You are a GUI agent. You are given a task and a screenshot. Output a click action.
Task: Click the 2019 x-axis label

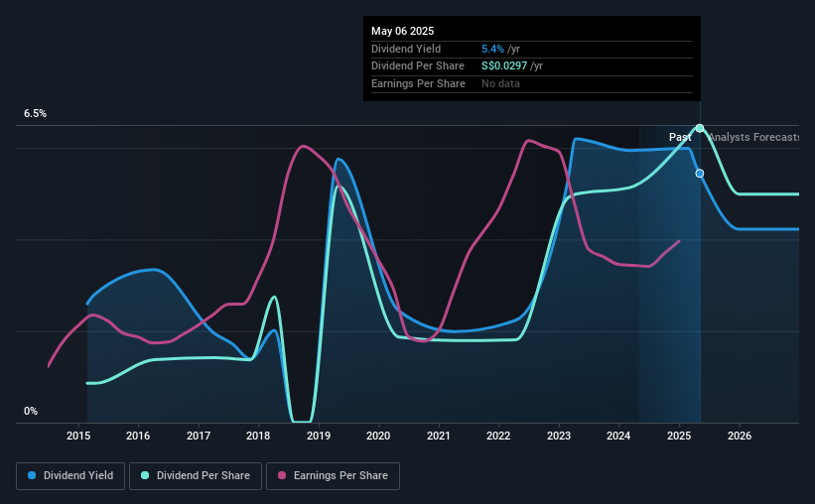pos(319,436)
